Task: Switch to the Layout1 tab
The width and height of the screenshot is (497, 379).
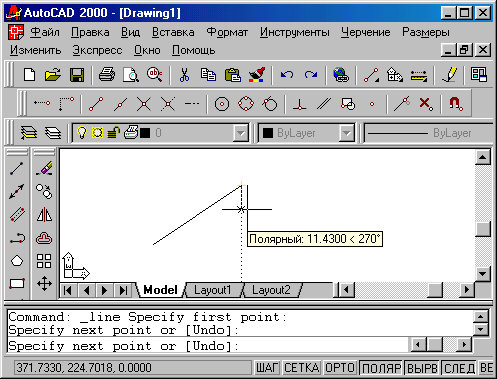Action: point(212,290)
